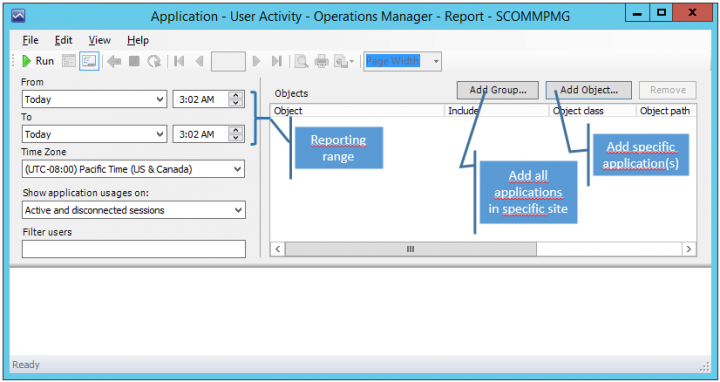This screenshot has width=720, height=382.
Task: Open the Edit menu
Action: coord(63,40)
